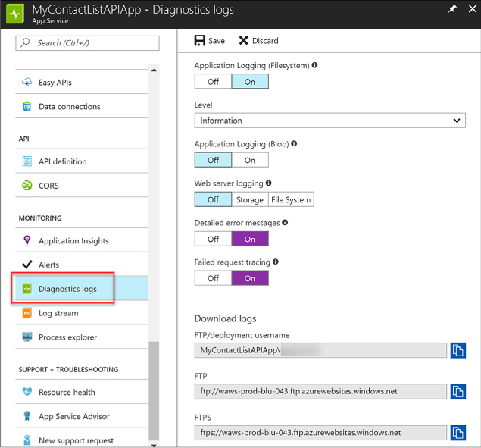The image size is (481, 448).
Task: Show info for Application Logging (Blob)
Action: [x=294, y=143]
